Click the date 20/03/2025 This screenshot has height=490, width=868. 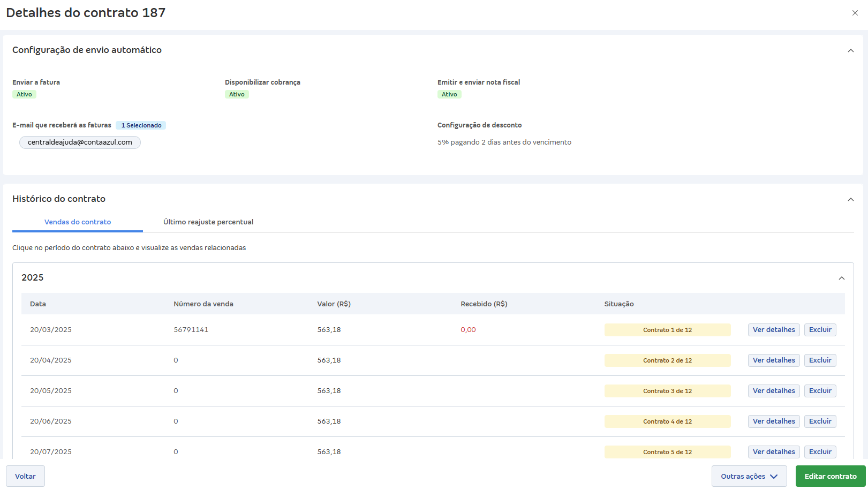[x=51, y=330]
